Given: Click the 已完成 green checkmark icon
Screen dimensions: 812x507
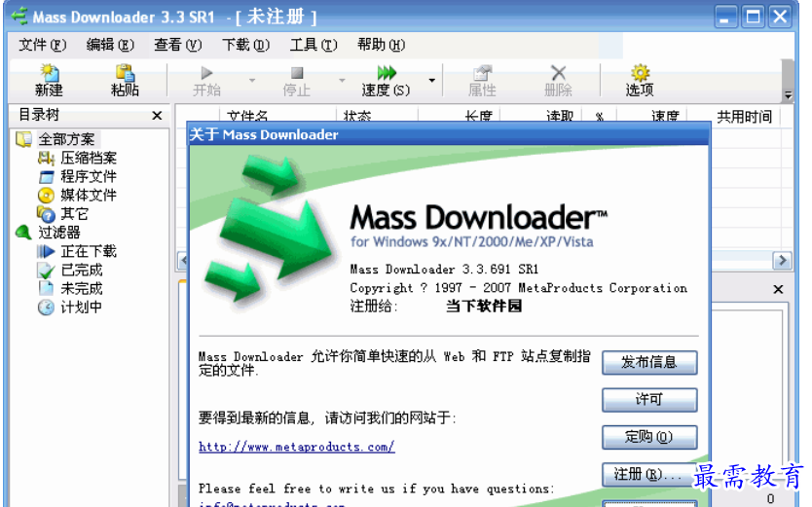Looking at the screenshot, I should [x=46, y=271].
